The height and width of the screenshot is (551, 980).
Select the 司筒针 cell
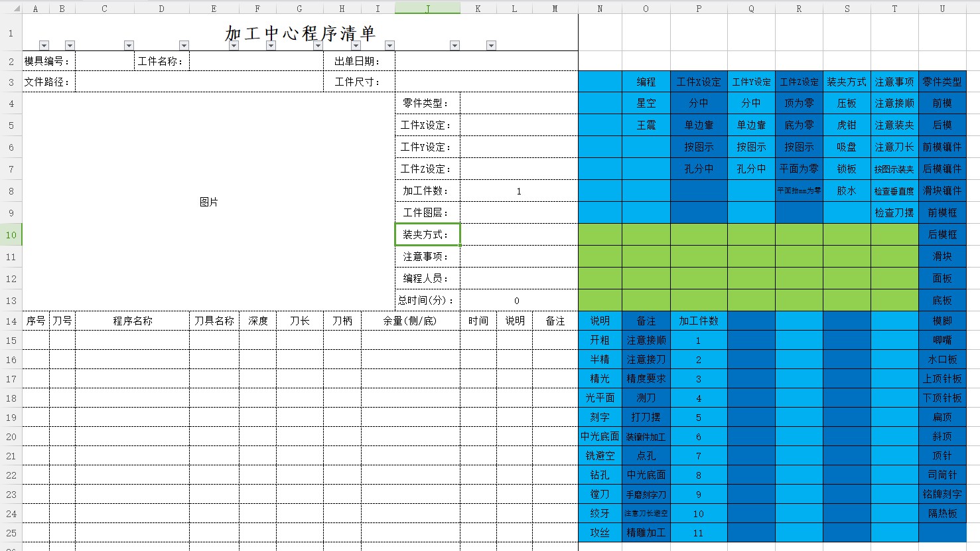pyautogui.click(x=942, y=475)
